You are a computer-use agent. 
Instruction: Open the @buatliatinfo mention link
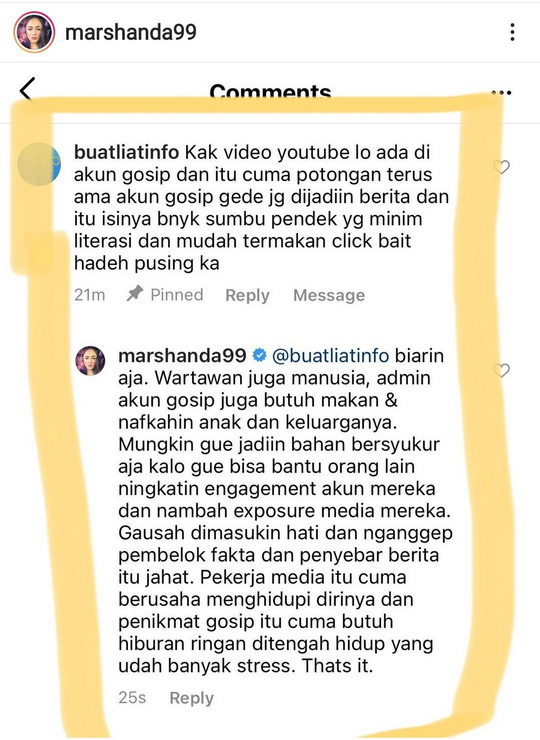pyautogui.click(x=331, y=356)
